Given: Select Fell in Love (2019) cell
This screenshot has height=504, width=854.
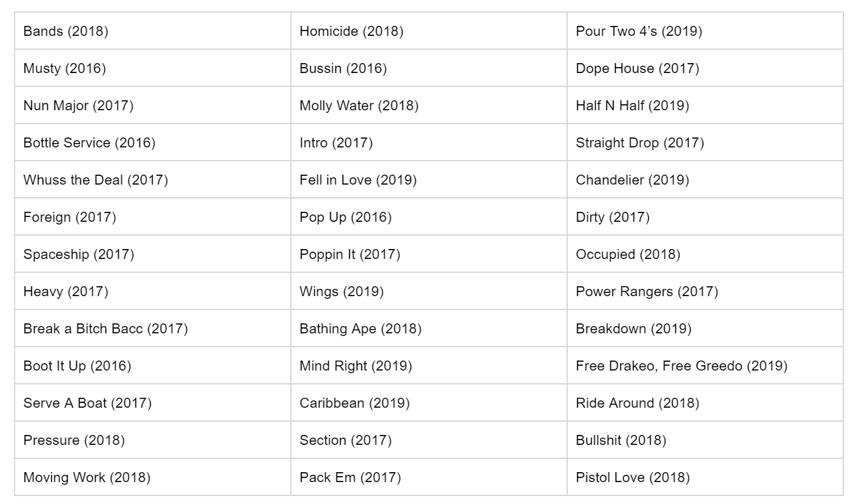Looking at the screenshot, I should point(429,179).
